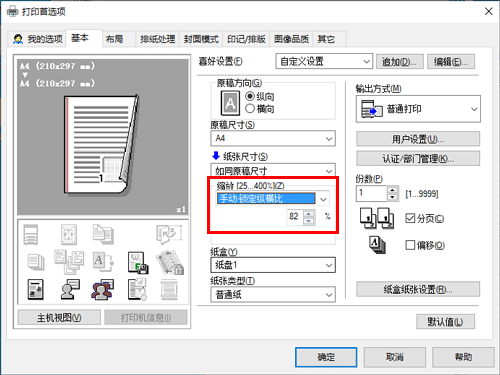The width and height of the screenshot is (500, 375).
Task: Click the 追加(D)... button
Action: [400, 62]
